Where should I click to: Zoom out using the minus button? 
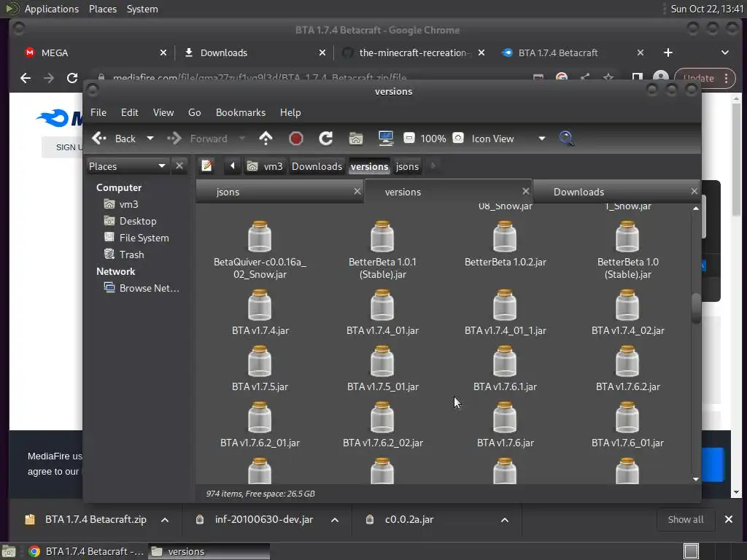409,139
